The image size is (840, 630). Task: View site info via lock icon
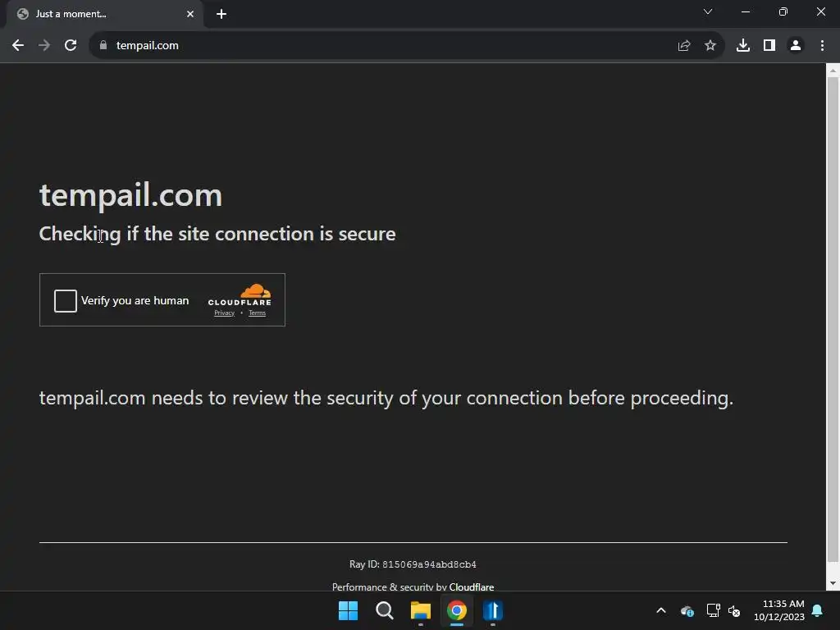[103, 46]
